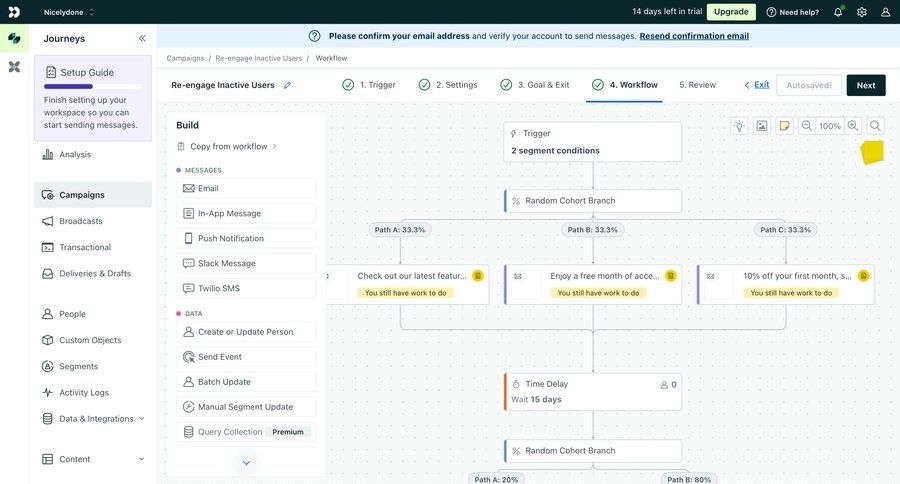Edit campaign name with pencil icon
900x484 pixels.
coord(287,85)
